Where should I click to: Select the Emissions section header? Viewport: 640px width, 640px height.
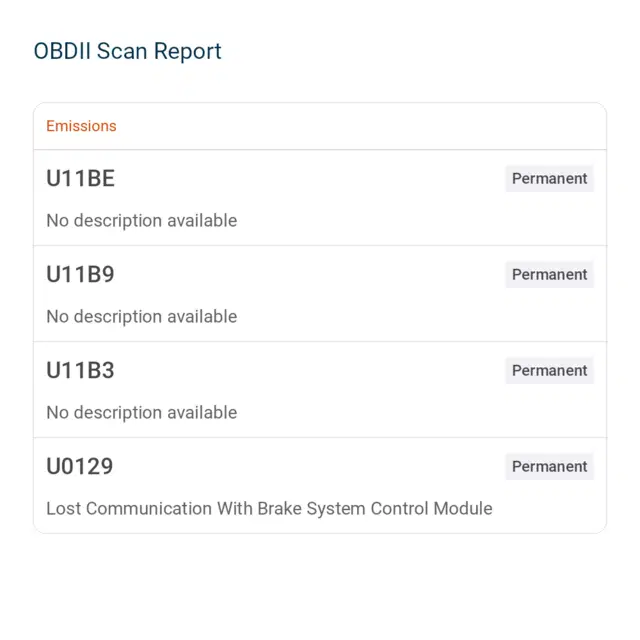pos(81,126)
